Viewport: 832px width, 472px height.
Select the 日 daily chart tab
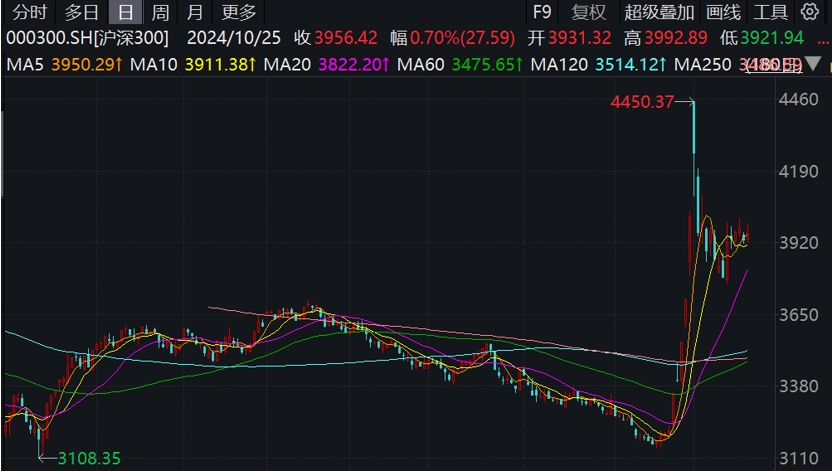pos(125,12)
